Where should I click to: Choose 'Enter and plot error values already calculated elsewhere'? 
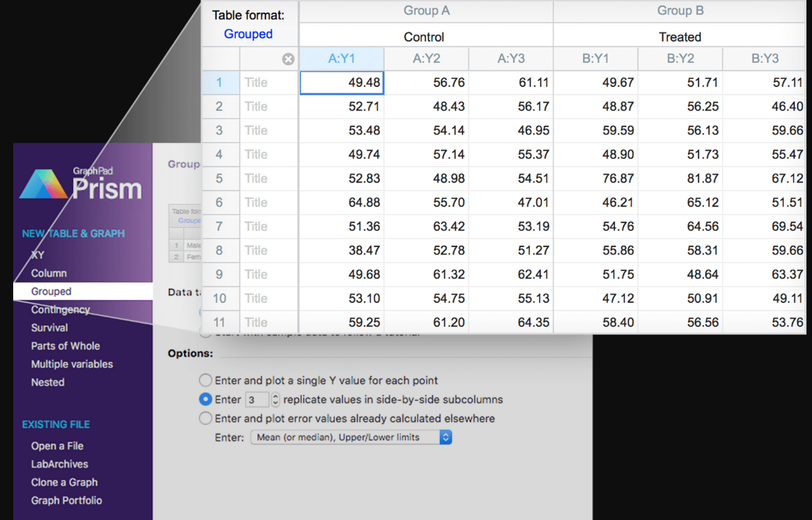206,418
